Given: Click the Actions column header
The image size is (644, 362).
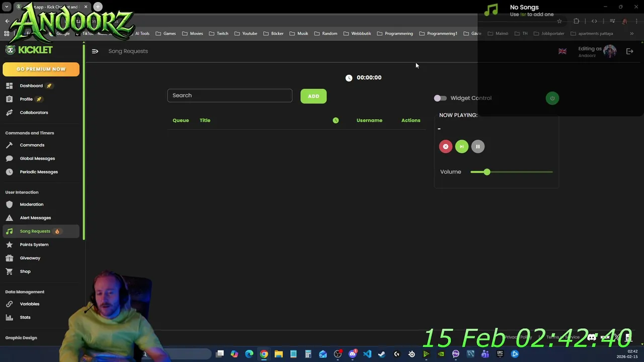Looking at the screenshot, I should (411, 120).
